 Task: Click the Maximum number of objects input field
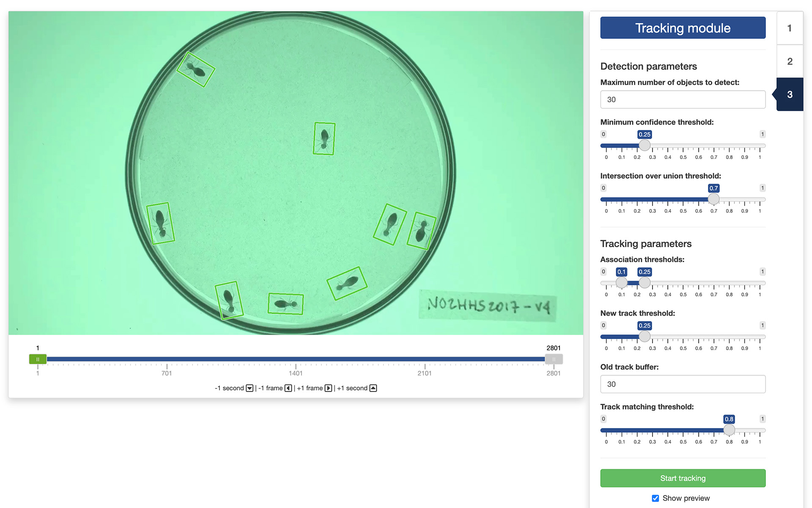point(683,99)
